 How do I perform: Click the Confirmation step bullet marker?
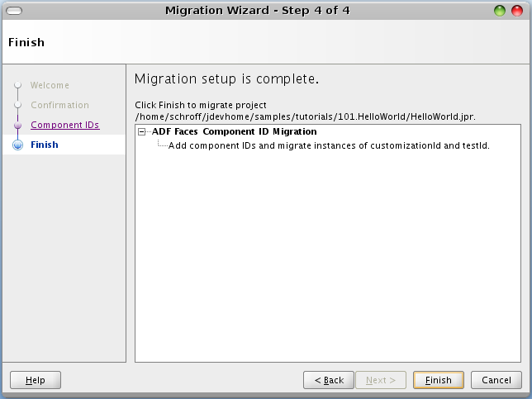[x=17, y=105]
